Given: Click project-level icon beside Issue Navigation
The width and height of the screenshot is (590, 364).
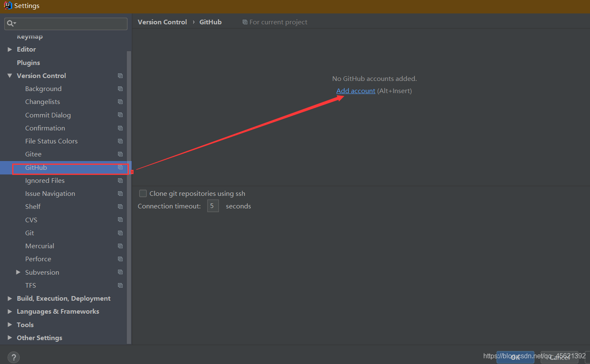Looking at the screenshot, I should point(120,194).
